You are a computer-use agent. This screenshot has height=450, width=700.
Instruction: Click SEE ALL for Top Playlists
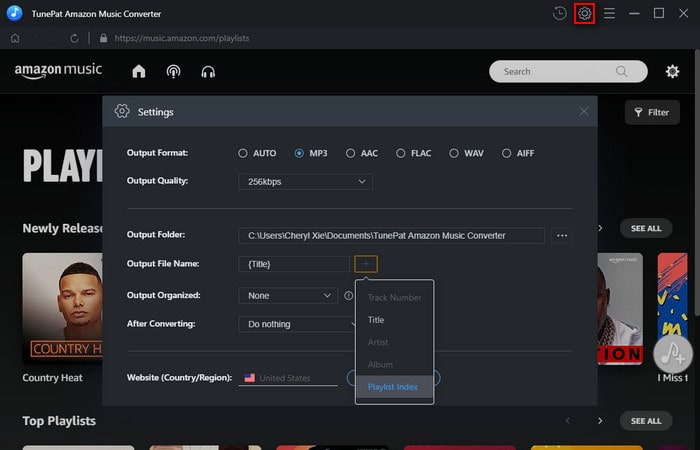pos(646,421)
